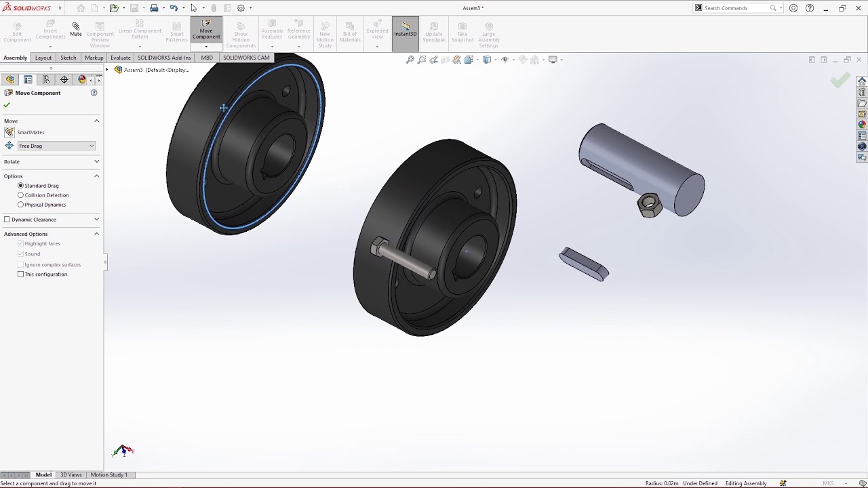
Task: Open the SOLIDWORKS CAM tab
Action: click(x=246, y=58)
